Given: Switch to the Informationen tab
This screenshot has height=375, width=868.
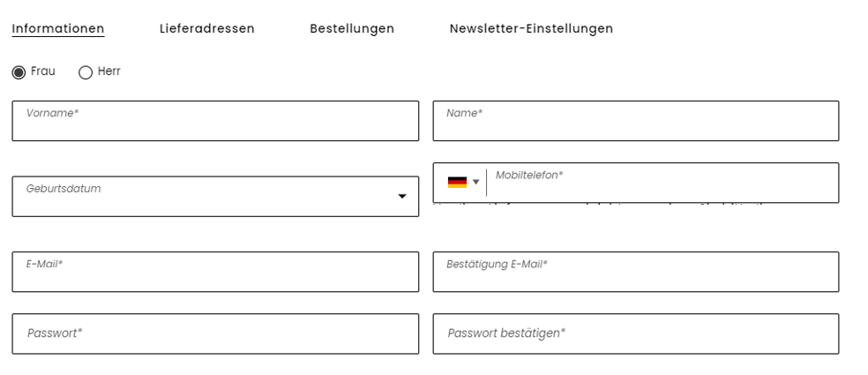Looking at the screenshot, I should 58,29.
